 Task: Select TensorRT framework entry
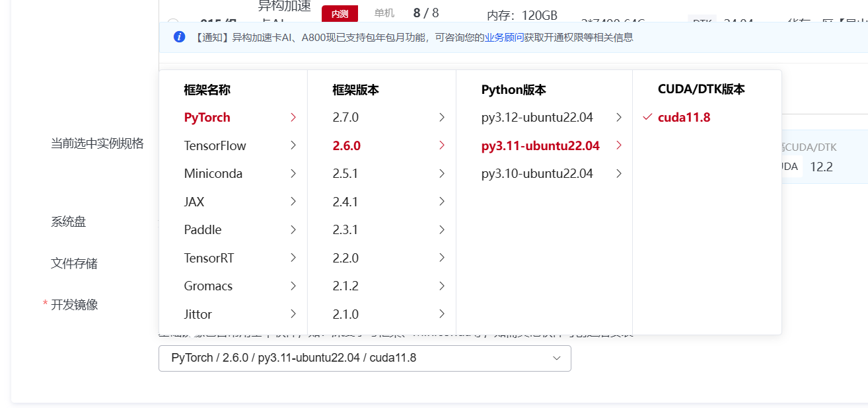coord(209,258)
